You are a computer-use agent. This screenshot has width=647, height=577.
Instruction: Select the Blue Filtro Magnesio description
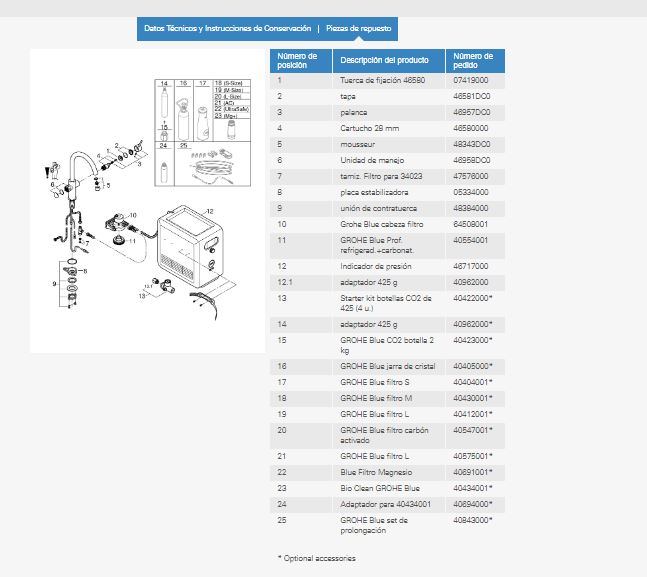coord(376,473)
